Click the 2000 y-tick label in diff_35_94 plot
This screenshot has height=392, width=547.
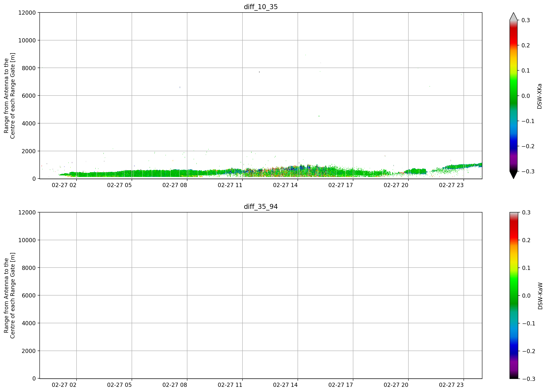click(29, 351)
